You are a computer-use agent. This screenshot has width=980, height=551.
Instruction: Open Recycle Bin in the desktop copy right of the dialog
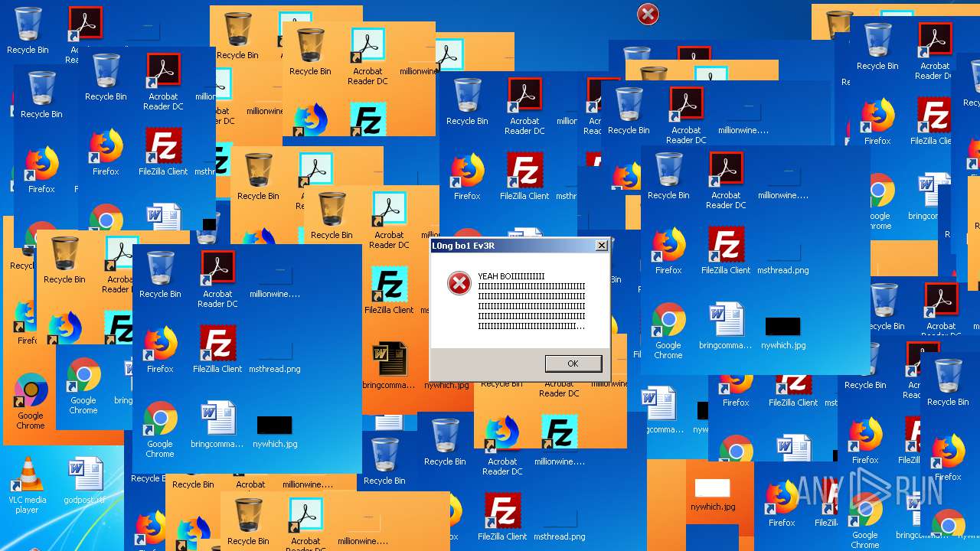[668, 176]
